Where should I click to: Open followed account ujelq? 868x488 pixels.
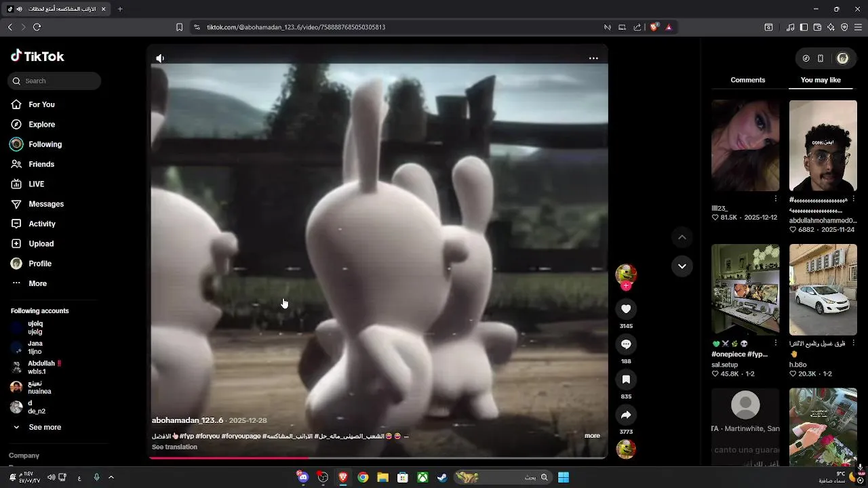coord(27,328)
